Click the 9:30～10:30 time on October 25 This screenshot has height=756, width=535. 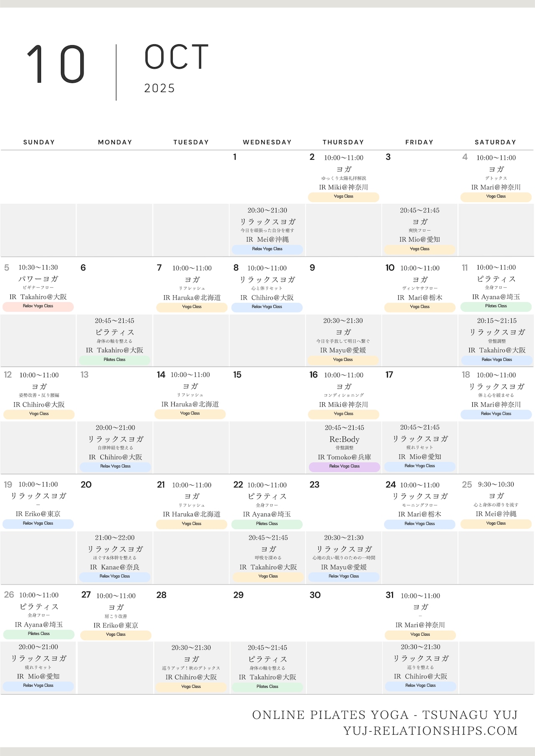click(496, 485)
